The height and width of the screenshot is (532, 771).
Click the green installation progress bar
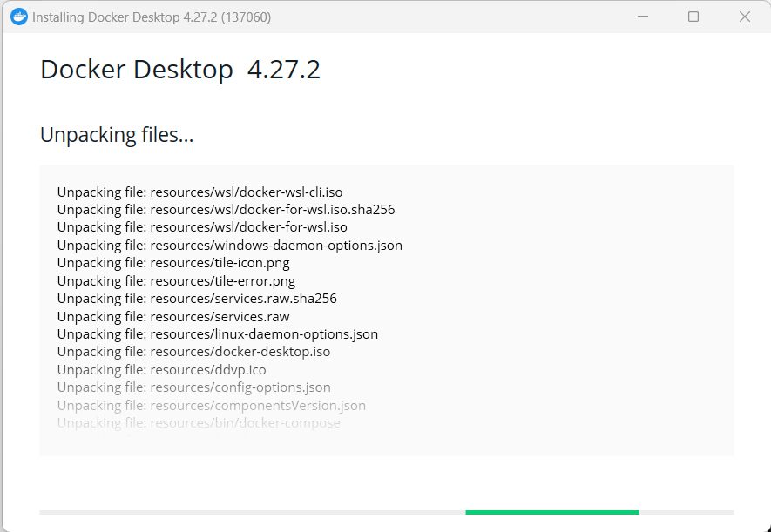pos(552,512)
